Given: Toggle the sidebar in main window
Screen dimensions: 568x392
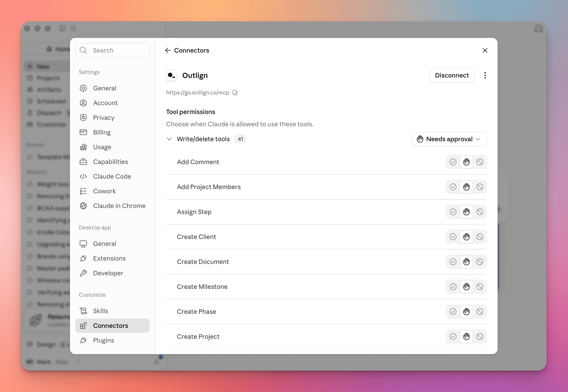Looking at the screenshot, I should tap(63, 29).
